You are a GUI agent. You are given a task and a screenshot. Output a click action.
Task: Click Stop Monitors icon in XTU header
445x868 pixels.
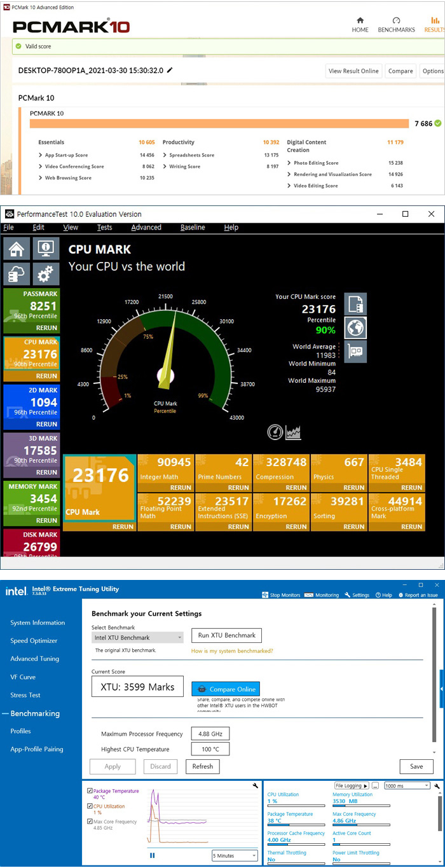(x=264, y=595)
